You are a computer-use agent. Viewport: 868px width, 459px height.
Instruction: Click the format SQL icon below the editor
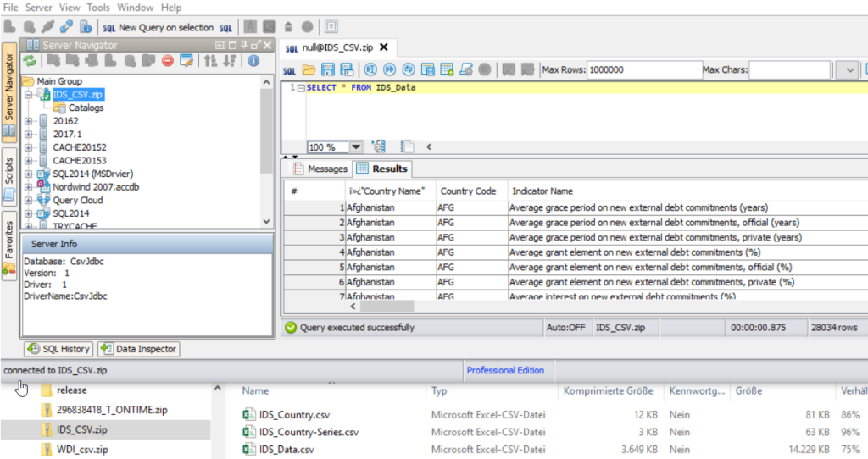pos(379,147)
